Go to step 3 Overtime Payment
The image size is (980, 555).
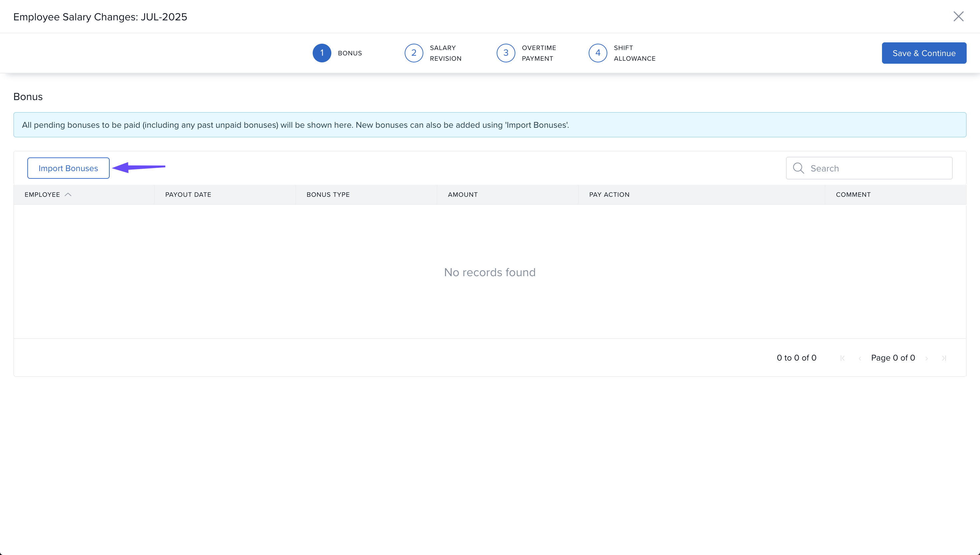pyautogui.click(x=506, y=53)
